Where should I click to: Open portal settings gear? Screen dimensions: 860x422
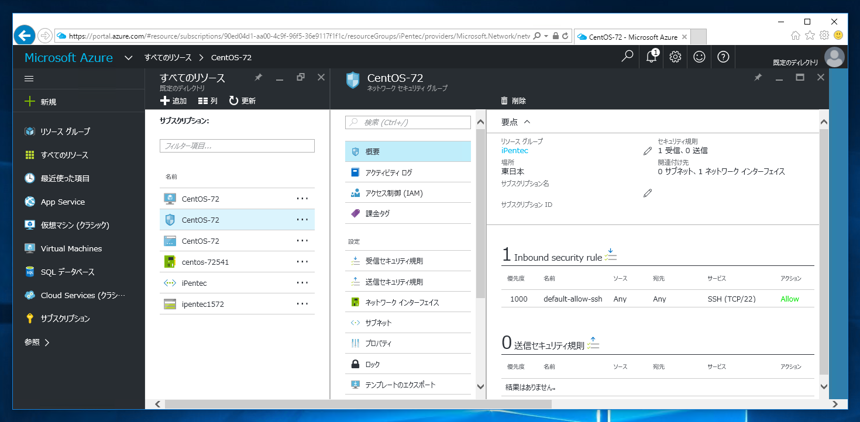pos(676,57)
